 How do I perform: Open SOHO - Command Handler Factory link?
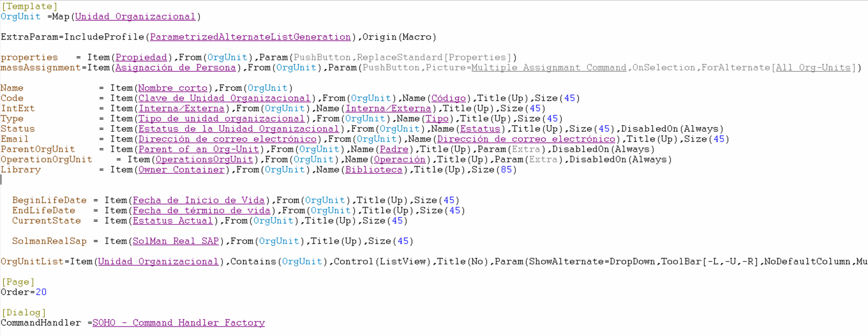pyautogui.click(x=179, y=323)
